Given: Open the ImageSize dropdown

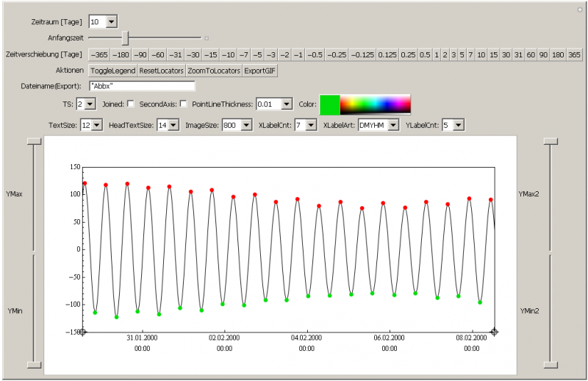Looking at the screenshot, I should coord(237,125).
